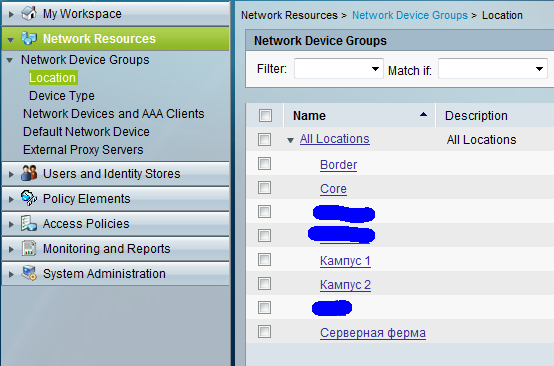
Task: Open the Кампус 1 location link
Action: (345, 261)
